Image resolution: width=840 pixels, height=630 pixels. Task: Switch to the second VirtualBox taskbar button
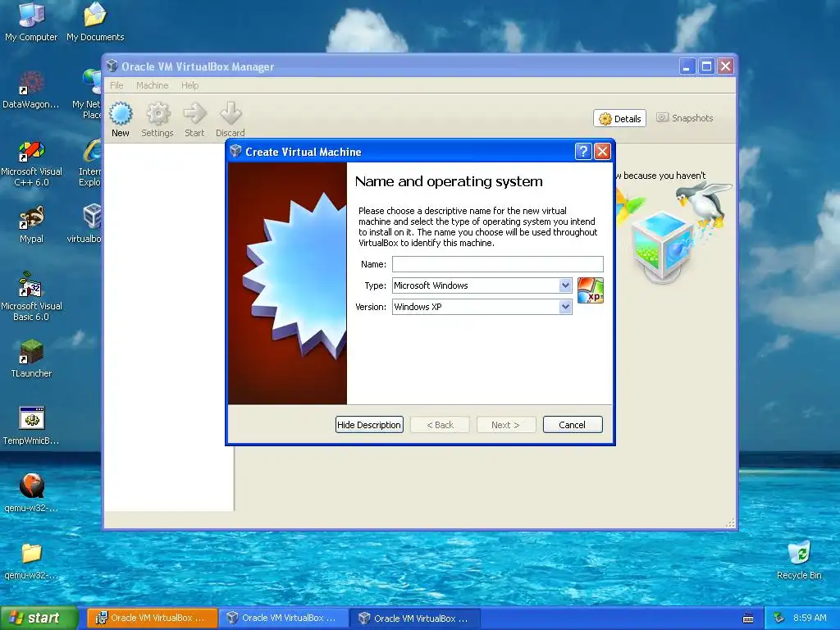[x=284, y=619]
